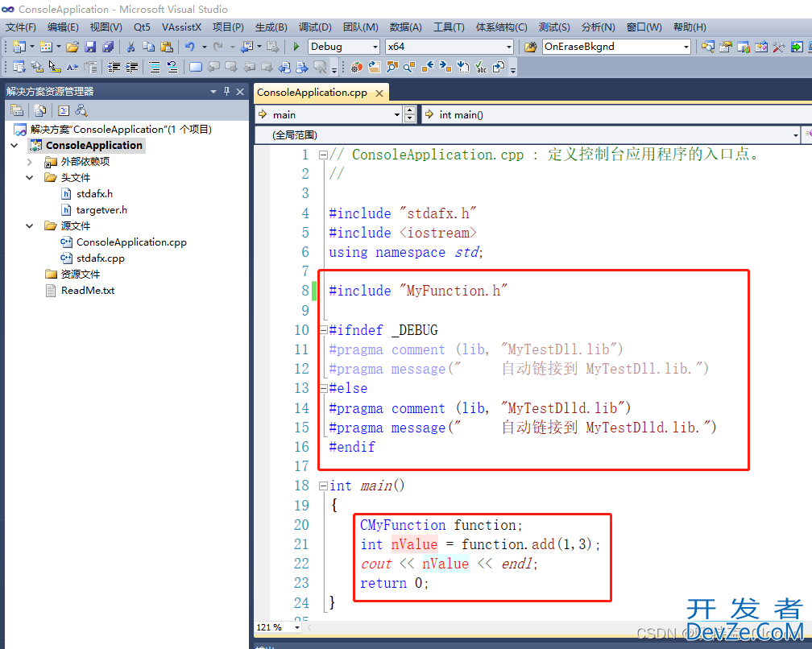Viewport: 812px width, 649px height.
Task: Select ConsoleApplication.cpp in the source files tree
Action: (131, 242)
